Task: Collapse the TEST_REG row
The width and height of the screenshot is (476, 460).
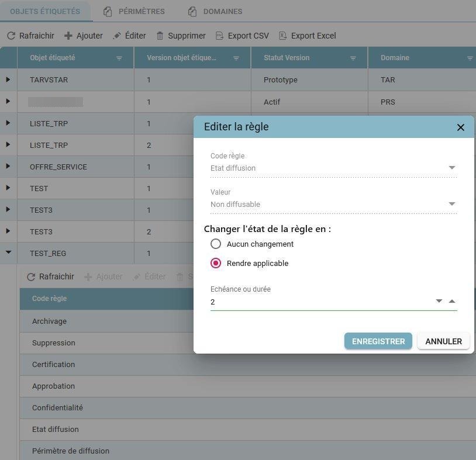Action: pyautogui.click(x=9, y=252)
